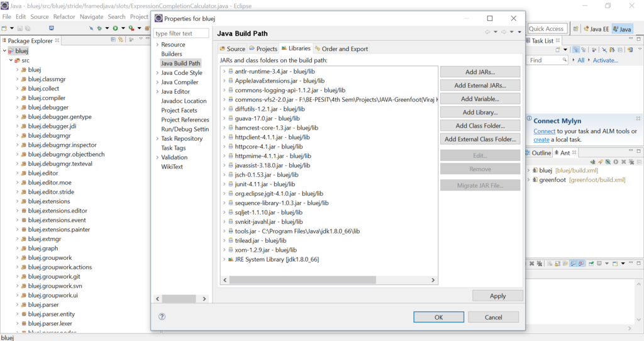Image resolution: width=644 pixels, height=341 pixels.
Task: Click Collapse All icon in Package Explorer
Action: pyautogui.click(x=113, y=40)
